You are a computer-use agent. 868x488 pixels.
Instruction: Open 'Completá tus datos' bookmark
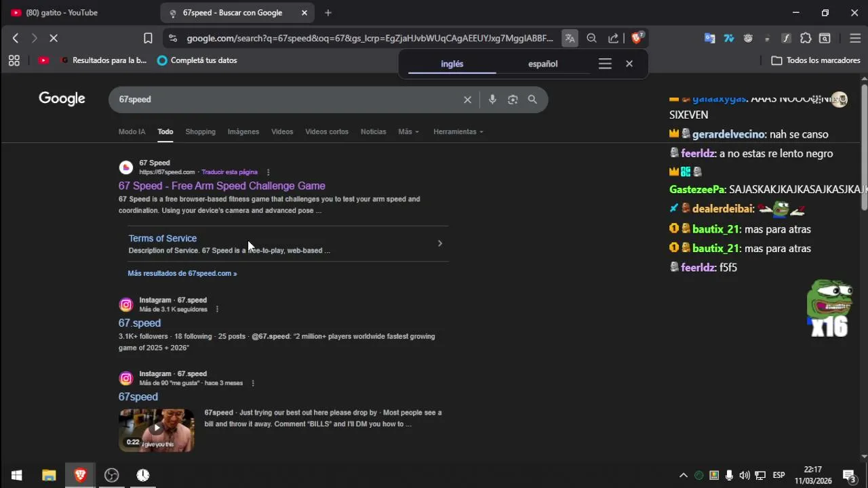pyautogui.click(x=197, y=60)
